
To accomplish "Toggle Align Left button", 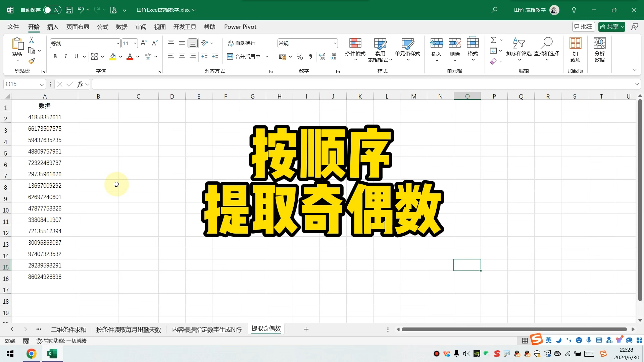I will 171,57.
